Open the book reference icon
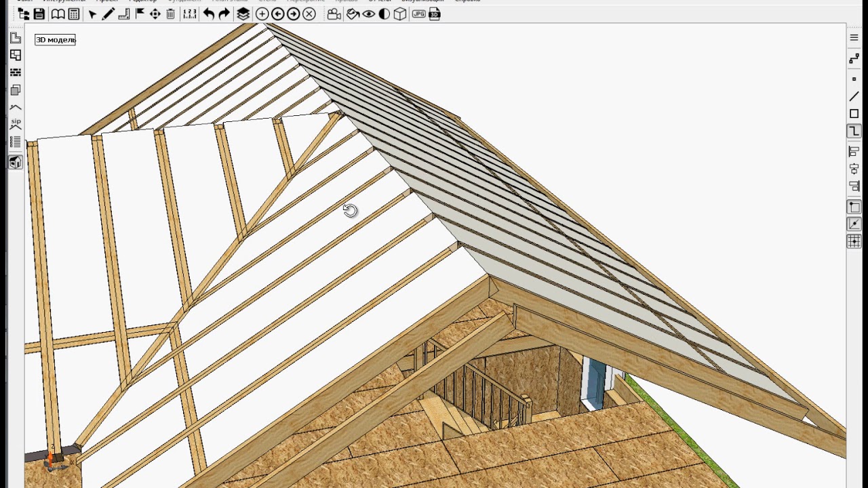Viewport: 868px width, 488px height. pyautogui.click(x=58, y=14)
